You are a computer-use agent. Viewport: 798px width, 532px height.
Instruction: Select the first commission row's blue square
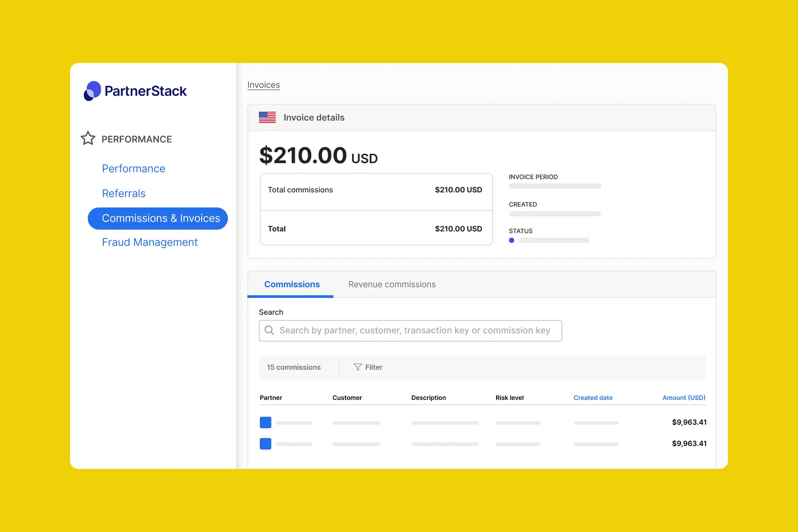tap(266, 422)
